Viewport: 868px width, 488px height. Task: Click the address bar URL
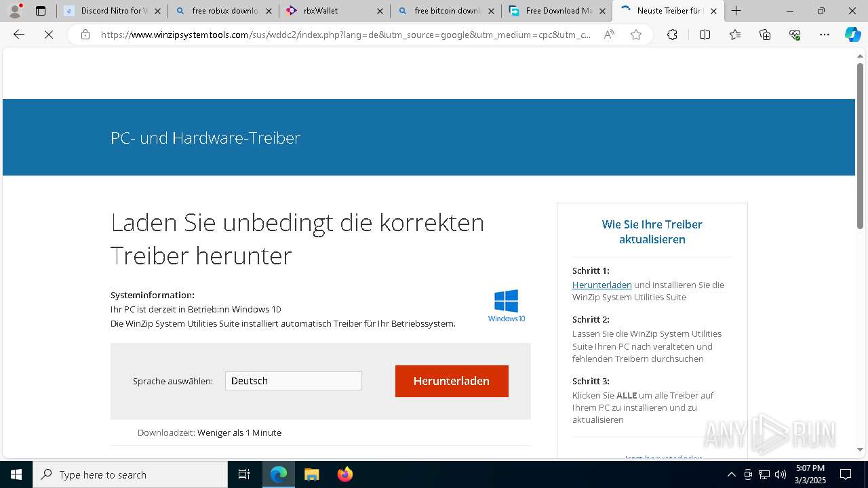(x=345, y=35)
